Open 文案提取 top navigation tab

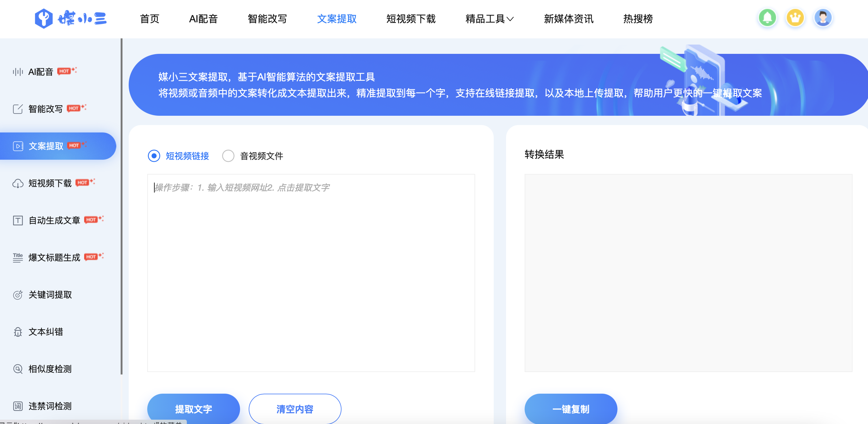click(x=337, y=19)
